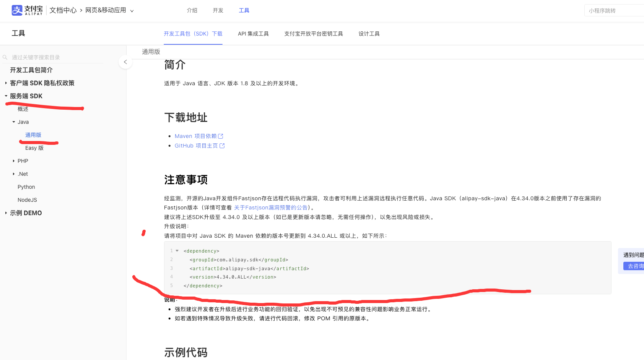This screenshot has width=644, height=360.
Task: Collapse the Java tree node
Action: coord(14,122)
